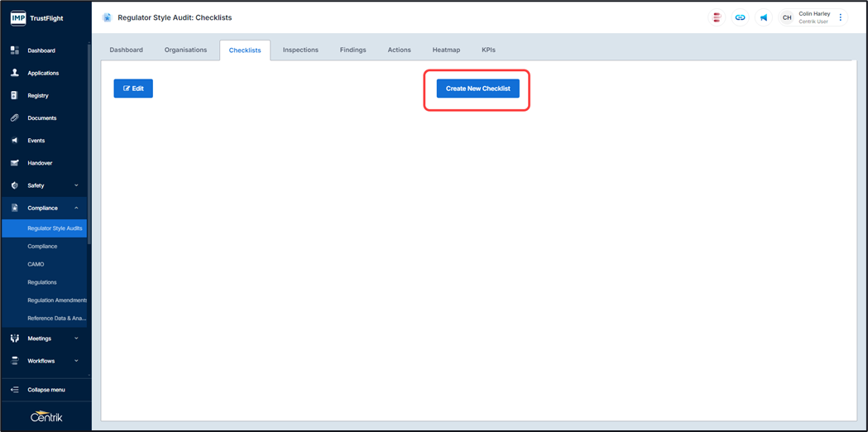This screenshot has width=868, height=432.
Task: Click the CH user avatar
Action: 787,17
